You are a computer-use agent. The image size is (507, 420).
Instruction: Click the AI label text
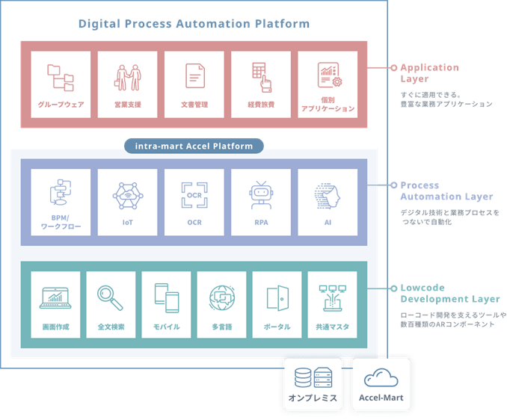[x=328, y=223]
